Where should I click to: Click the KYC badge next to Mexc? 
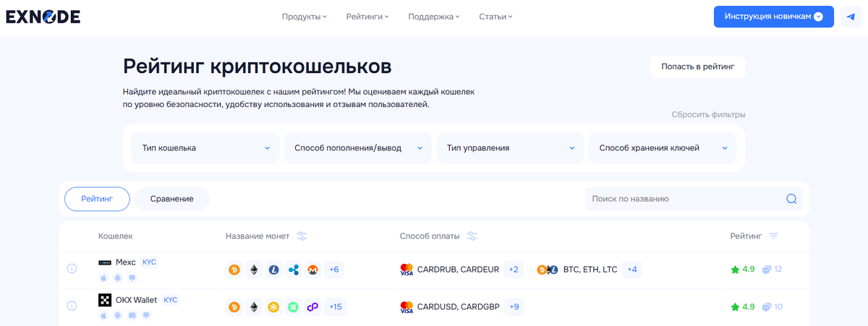pyautogui.click(x=149, y=262)
